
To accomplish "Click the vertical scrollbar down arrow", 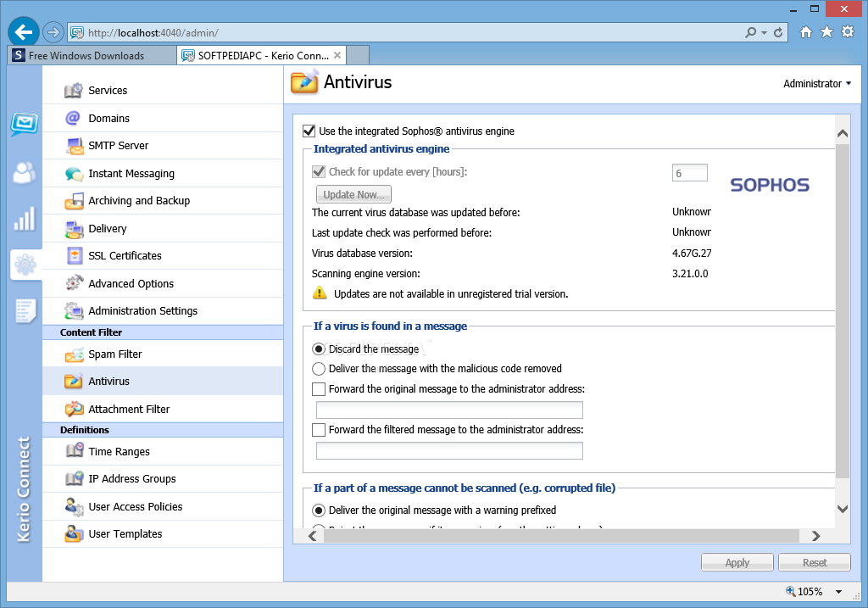I will 843,509.
